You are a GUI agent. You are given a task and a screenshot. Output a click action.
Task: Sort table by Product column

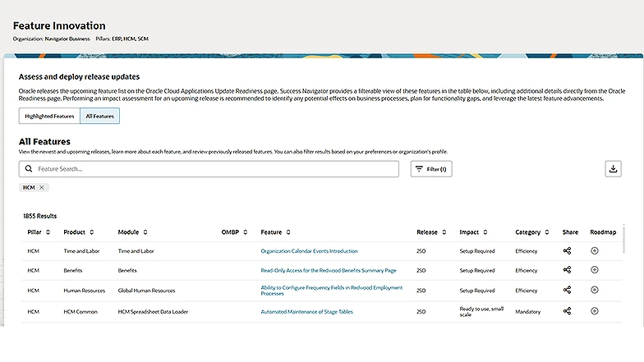click(92, 232)
